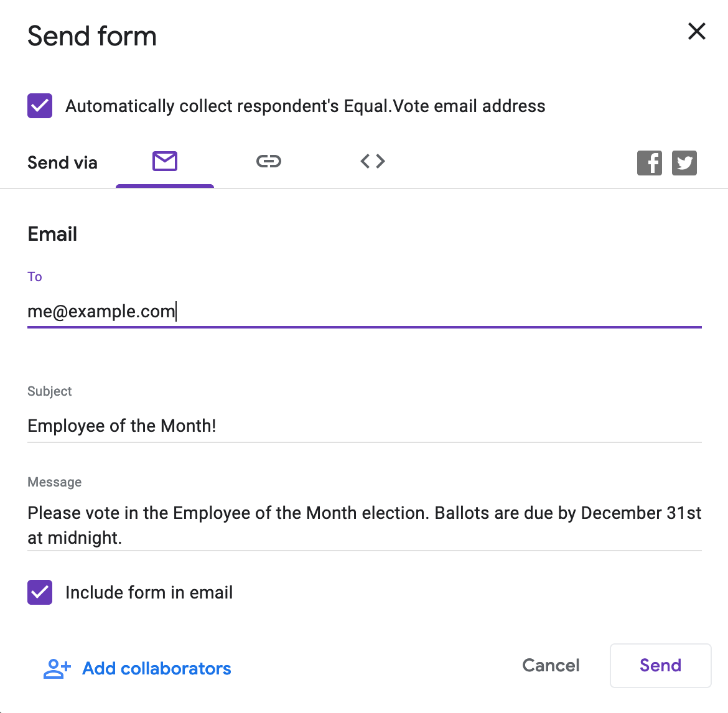
Task: Share the form via Facebook icon
Action: (x=649, y=163)
